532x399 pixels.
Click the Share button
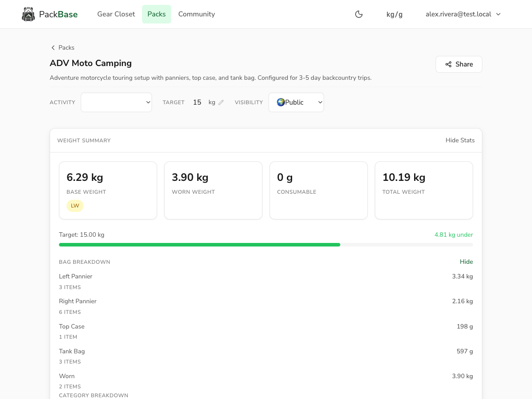coord(459,64)
